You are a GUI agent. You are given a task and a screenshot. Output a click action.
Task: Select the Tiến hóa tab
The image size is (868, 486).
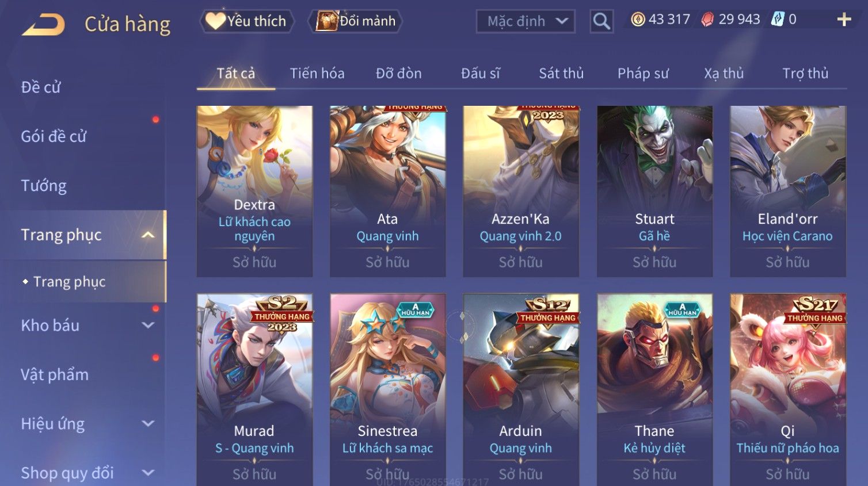(x=317, y=74)
